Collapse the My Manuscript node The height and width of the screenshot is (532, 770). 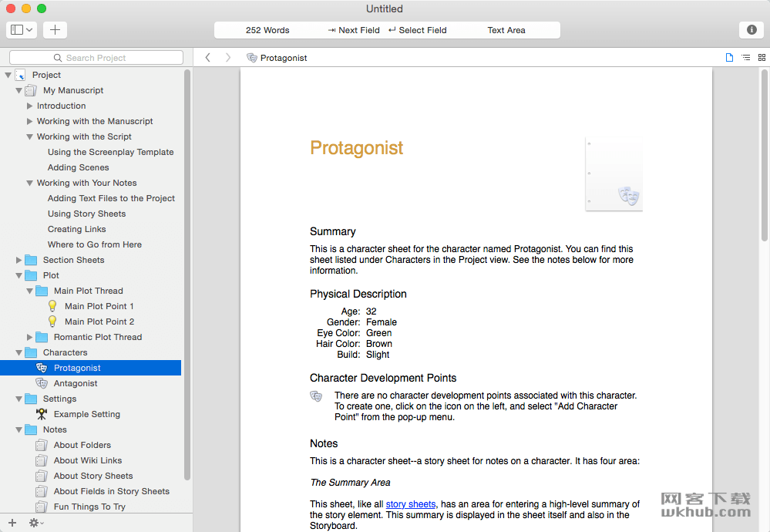click(18, 90)
